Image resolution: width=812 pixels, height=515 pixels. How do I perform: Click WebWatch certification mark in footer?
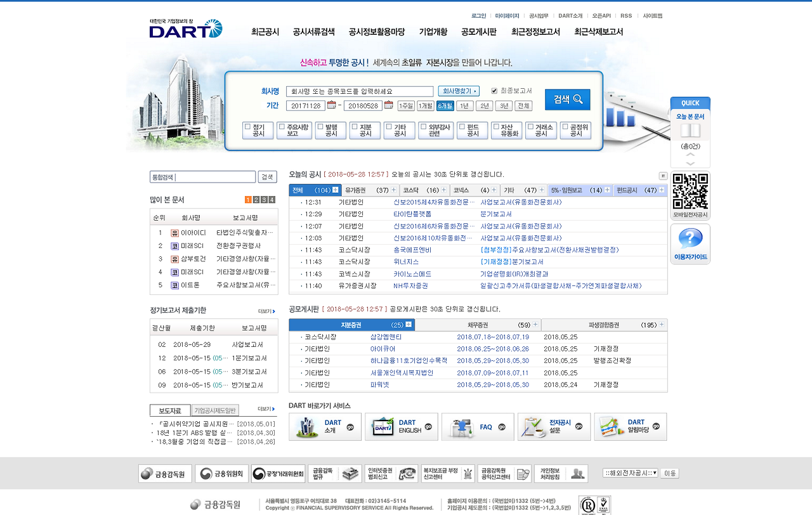point(594,505)
